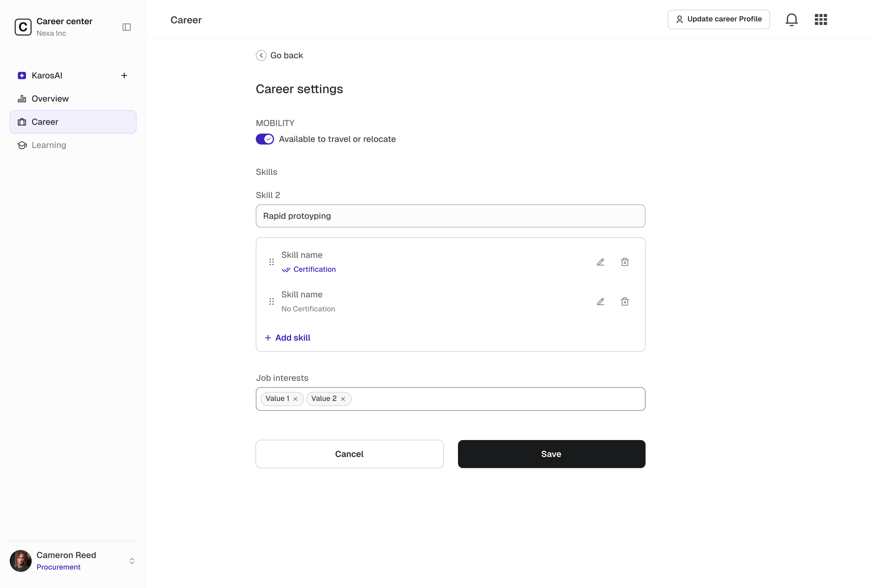Remove the Value 2 tag
This screenshot has width=877, height=588.
coord(343,399)
